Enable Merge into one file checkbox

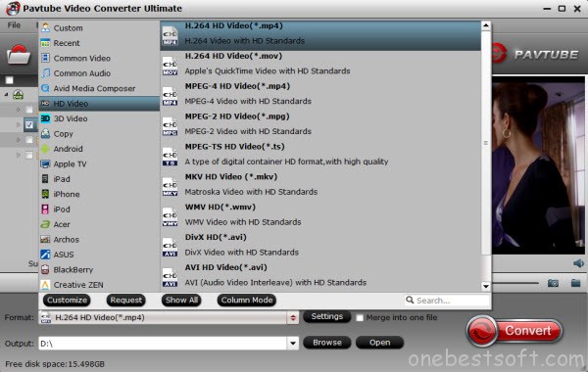point(360,318)
